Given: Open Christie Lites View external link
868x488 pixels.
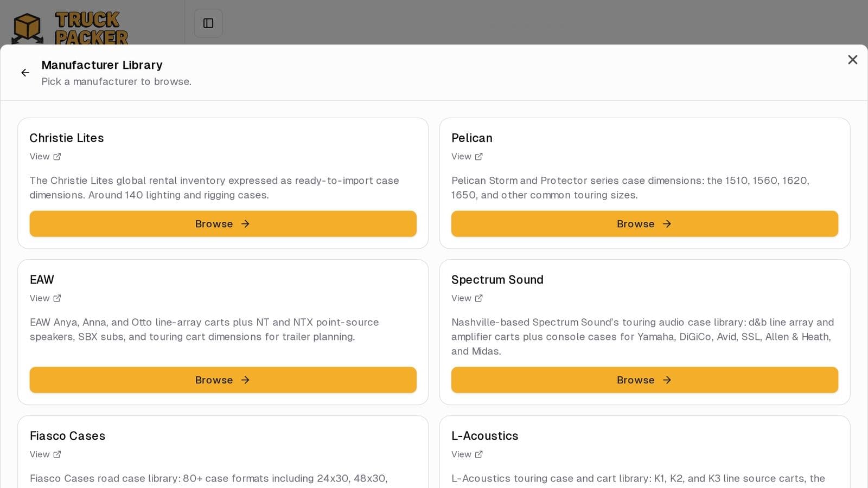Looking at the screenshot, I should click(x=46, y=157).
